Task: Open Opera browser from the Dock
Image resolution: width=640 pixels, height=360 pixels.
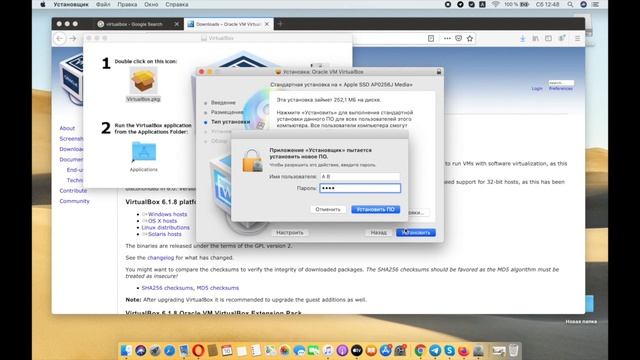Action: [198, 350]
